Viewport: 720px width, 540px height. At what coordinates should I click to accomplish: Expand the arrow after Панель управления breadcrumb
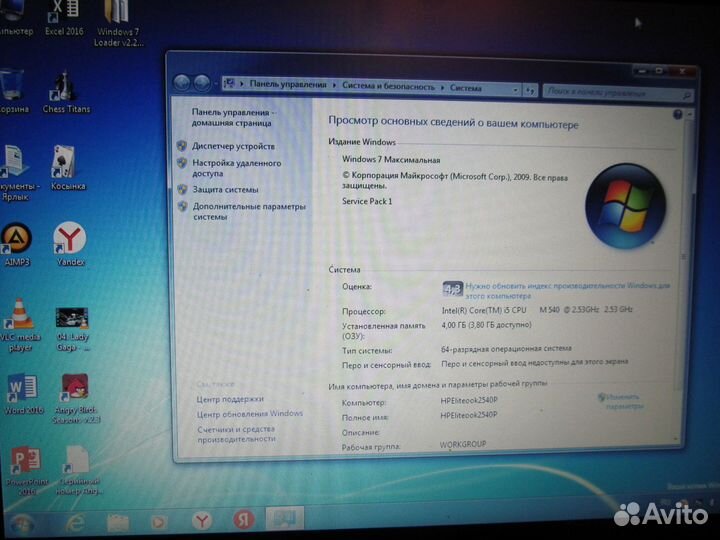tap(334, 85)
